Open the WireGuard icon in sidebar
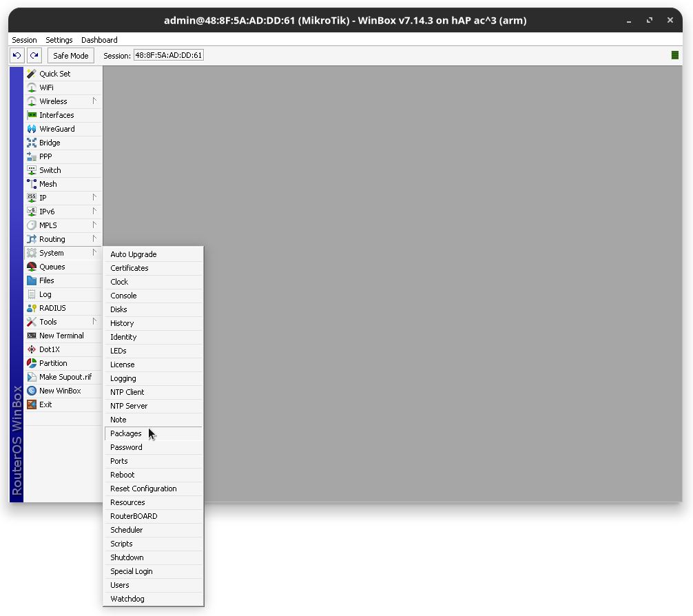The width and height of the screenshot is (693, 616). pos(32,129)
